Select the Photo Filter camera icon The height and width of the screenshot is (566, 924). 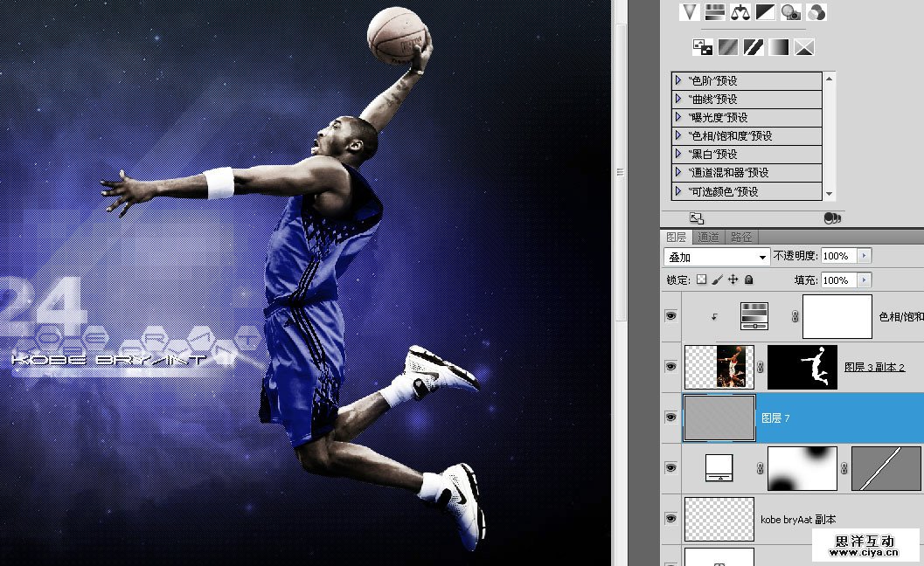click(x=789, y=12)
